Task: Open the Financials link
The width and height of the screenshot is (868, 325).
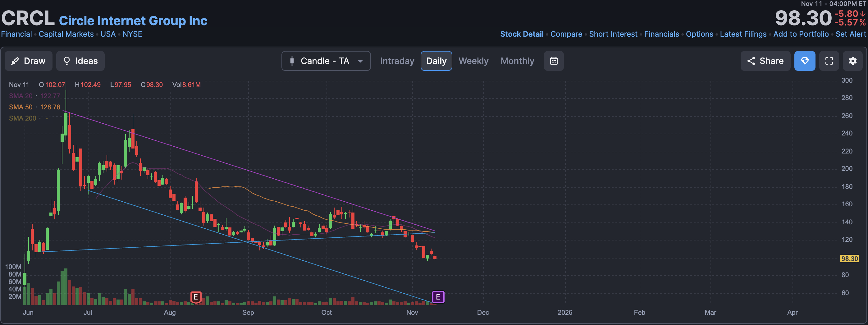Action: (661, 34)
